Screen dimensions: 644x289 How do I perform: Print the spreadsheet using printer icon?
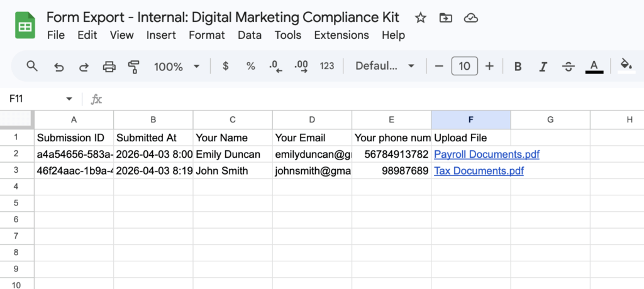(109, 66)
